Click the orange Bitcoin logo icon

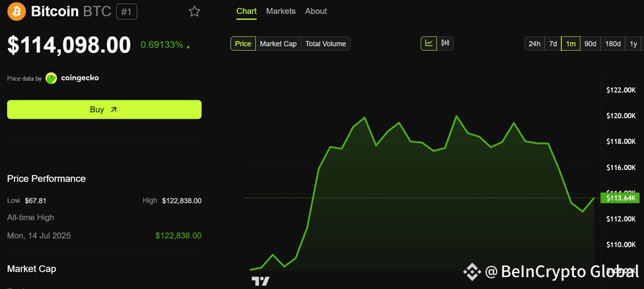point(17,11)
